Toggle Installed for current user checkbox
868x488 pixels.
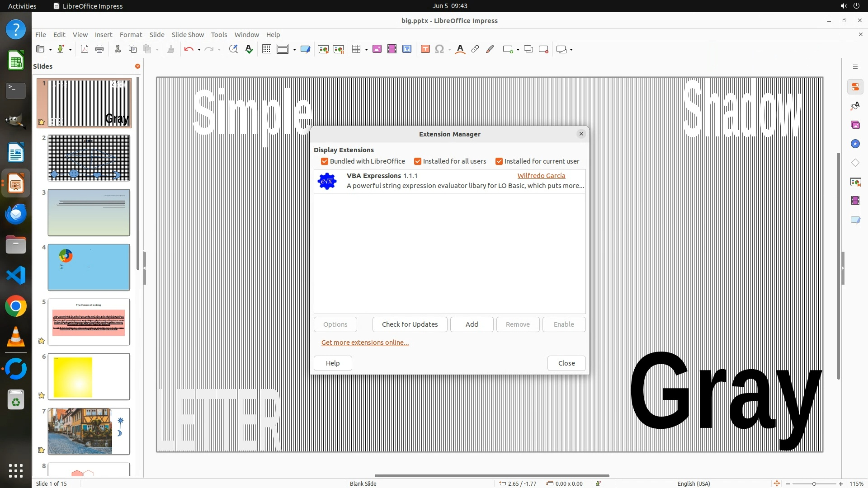tap(499, 161)
